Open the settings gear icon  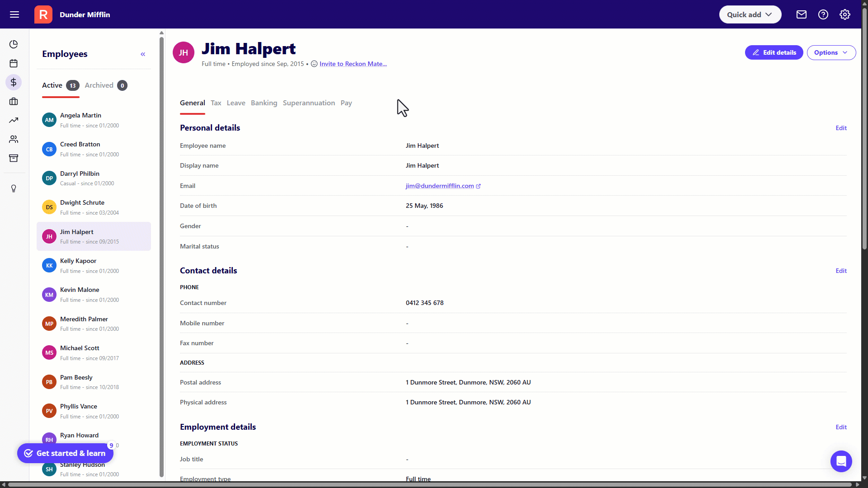[x=845, y=14]
